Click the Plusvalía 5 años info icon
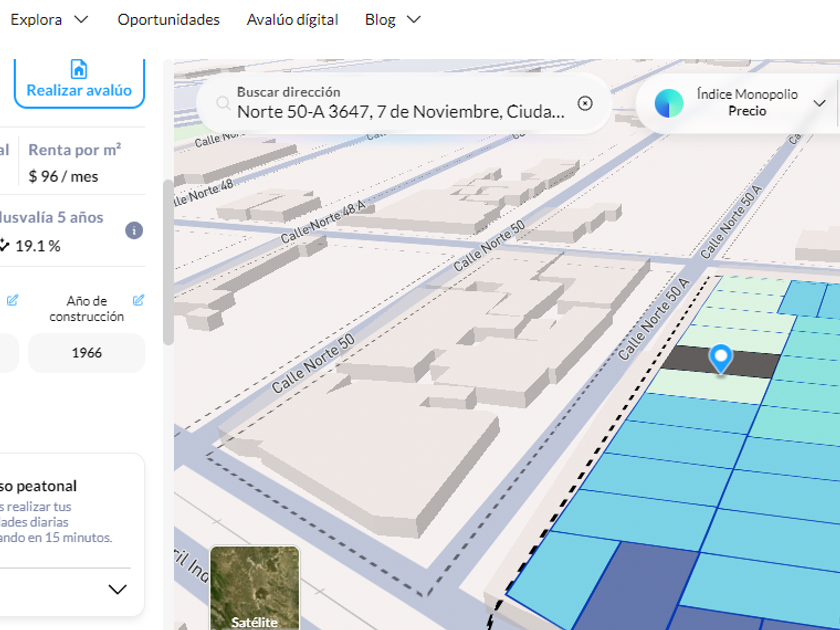Image resolution: width=840 pixels, height=630 pixels. click(134, 231)
